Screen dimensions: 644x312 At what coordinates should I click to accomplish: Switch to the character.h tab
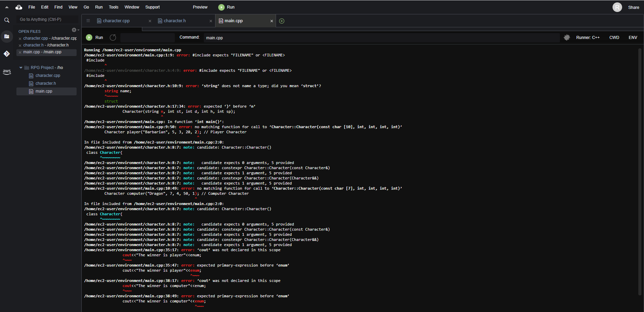(175, 21)
